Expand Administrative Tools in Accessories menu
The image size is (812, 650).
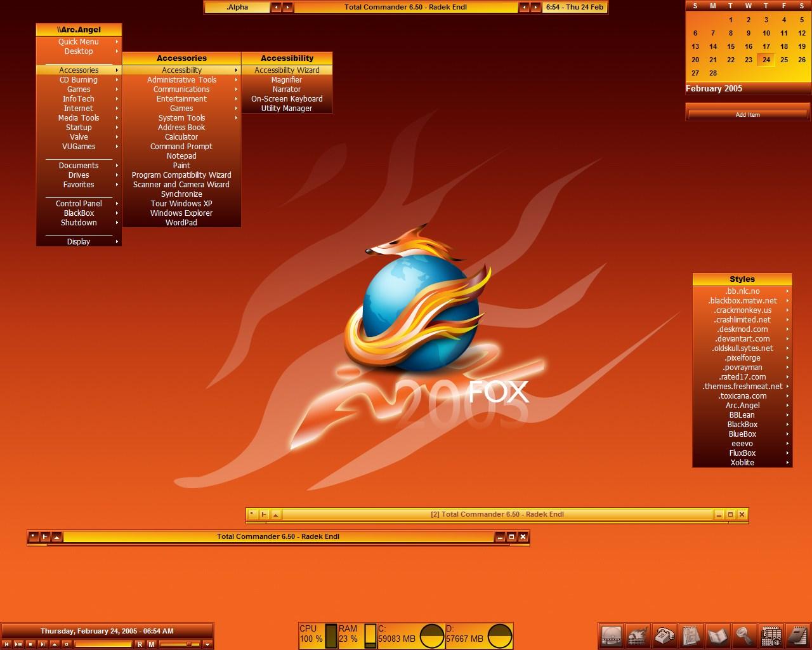pos(181,80)
